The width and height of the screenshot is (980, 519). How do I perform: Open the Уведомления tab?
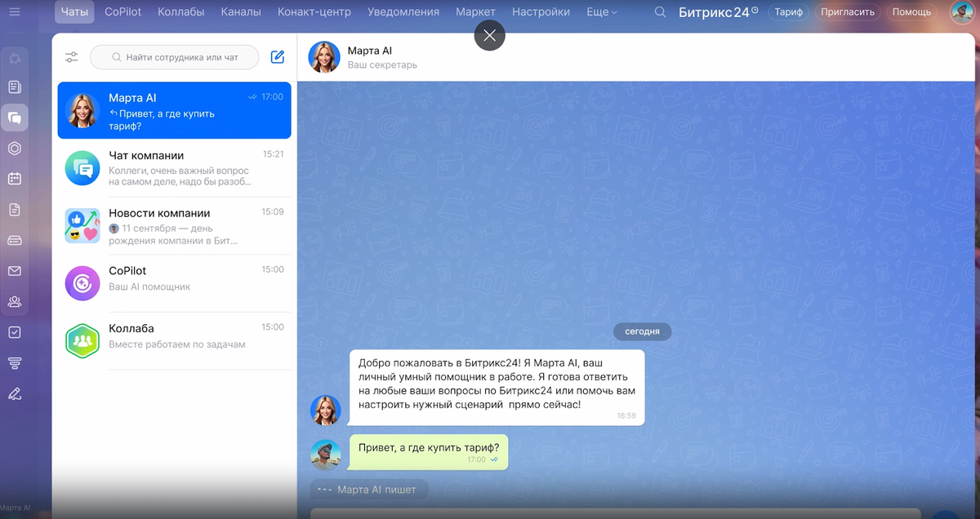pyautogui.click(x=403, y=12)
